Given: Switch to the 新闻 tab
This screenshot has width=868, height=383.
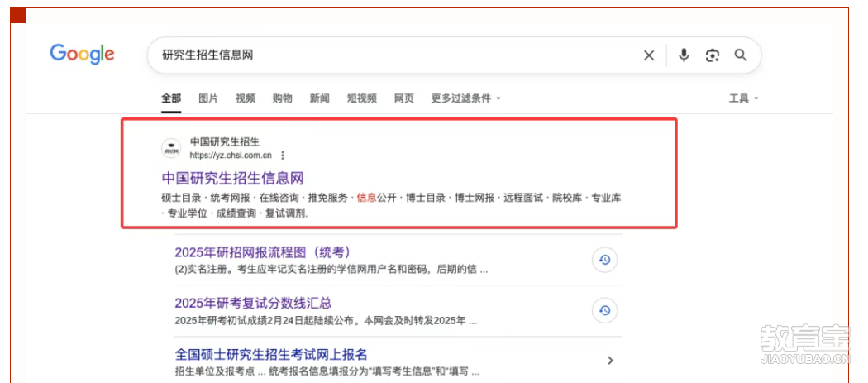Looking at the screenshot, I should (319, 98).
